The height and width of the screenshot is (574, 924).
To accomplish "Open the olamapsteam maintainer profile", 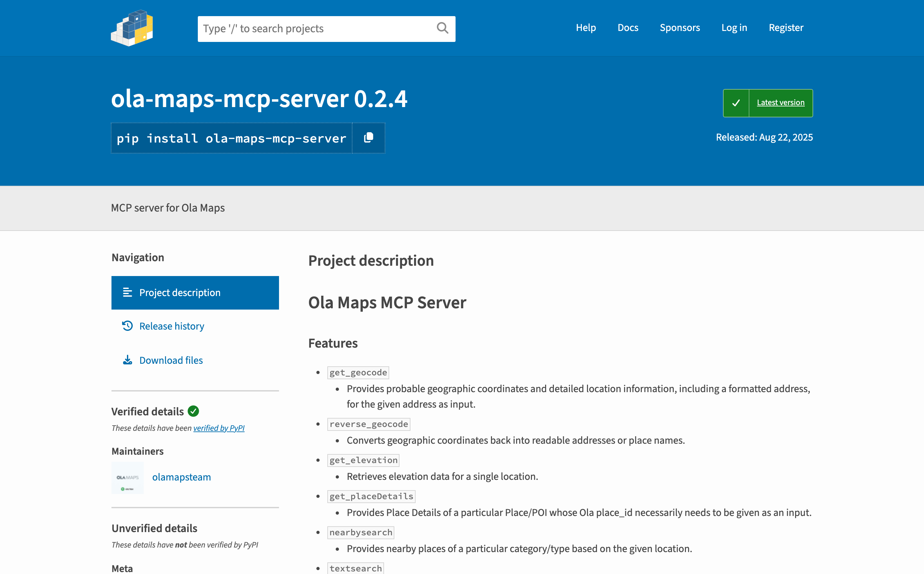I will coord(181,477).
